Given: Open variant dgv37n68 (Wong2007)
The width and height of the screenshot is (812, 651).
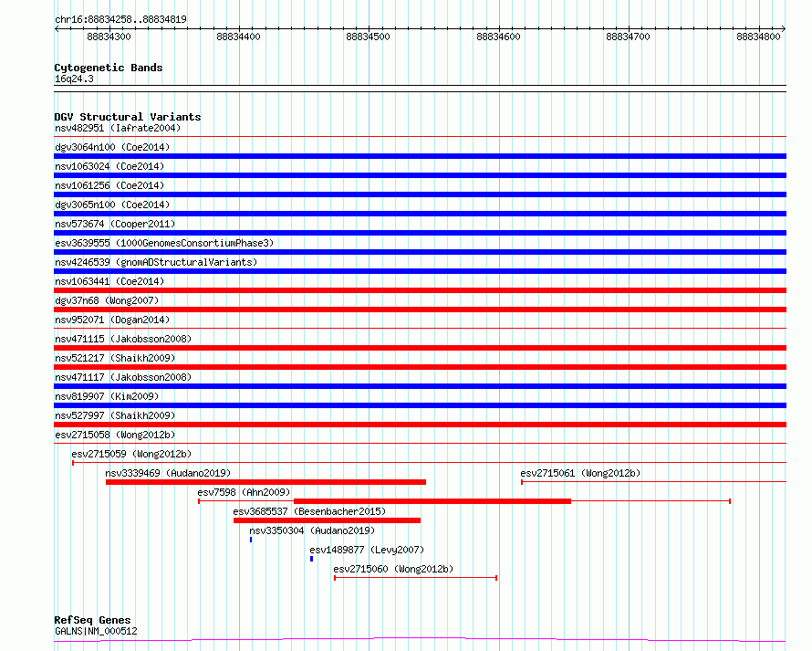Looking at the screenshot, I should coord(107,300).
